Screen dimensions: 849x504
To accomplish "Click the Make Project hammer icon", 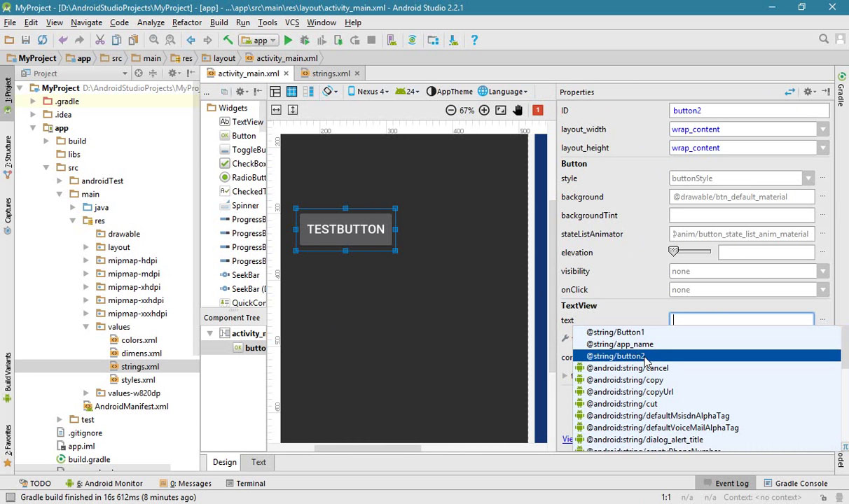I will (228, 40).
